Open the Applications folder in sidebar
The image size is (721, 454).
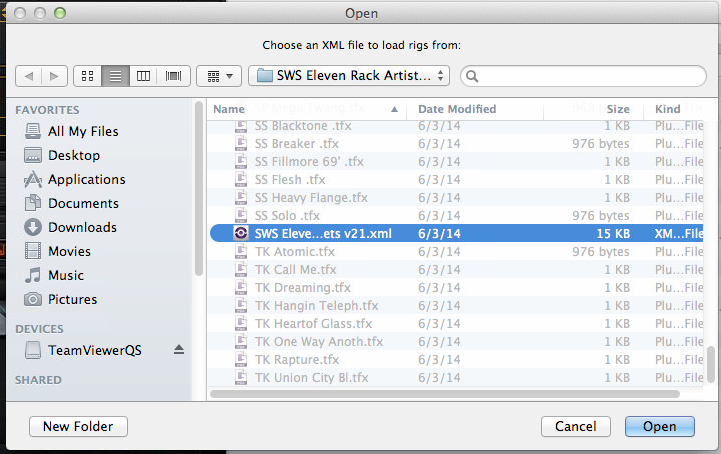pyautogui.click(x=86, y=179)
